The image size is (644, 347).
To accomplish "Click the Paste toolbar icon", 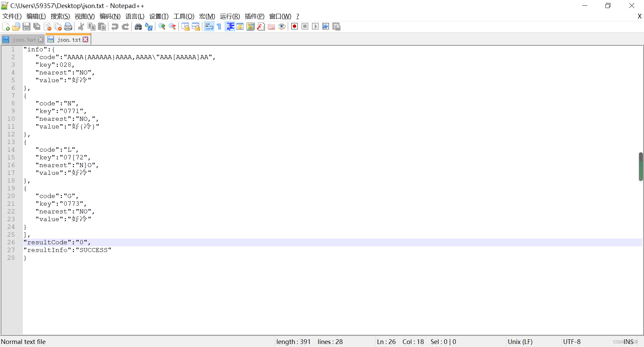I will 102,27.
